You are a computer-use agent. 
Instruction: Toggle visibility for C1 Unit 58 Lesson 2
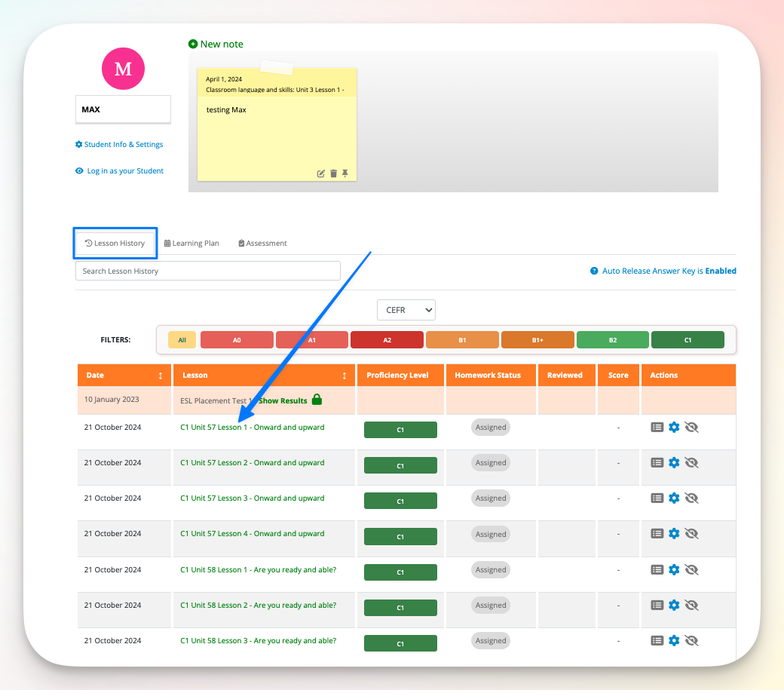pyautogui.click(x=691, y=605)
